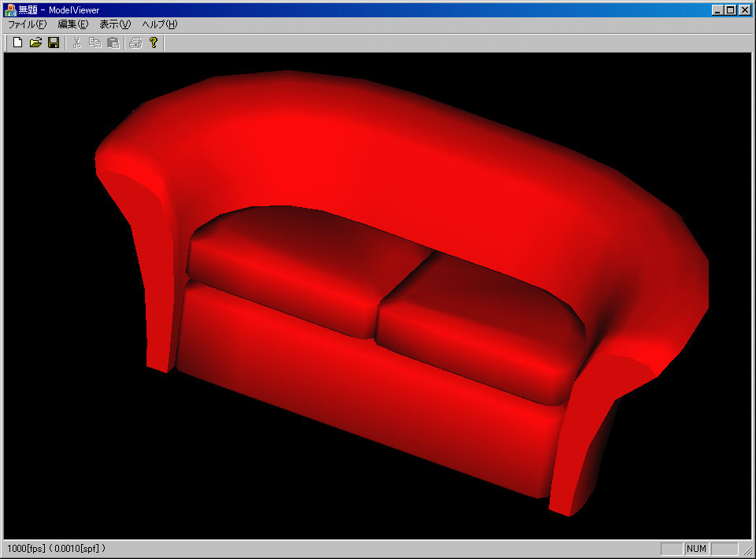Screen dimensions: 756x559
Task: Select the Cut scissors icon
Action: point(76,43)
